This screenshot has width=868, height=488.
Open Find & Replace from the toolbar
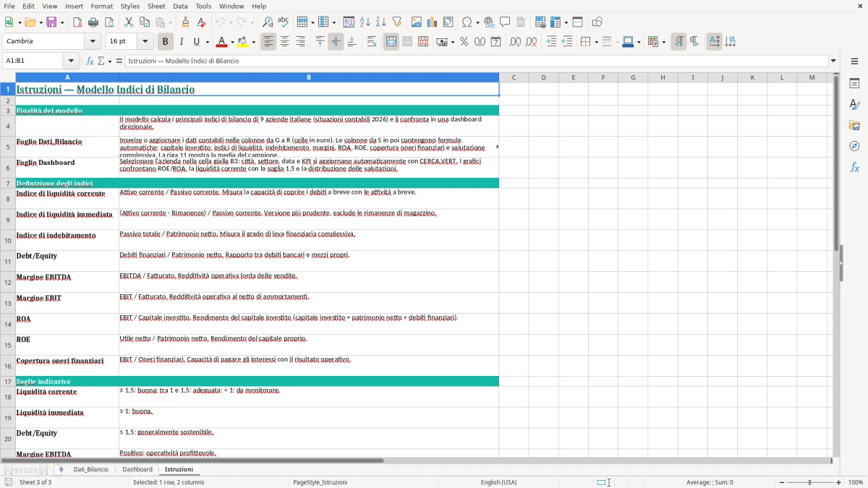click(x=268, y=22)
